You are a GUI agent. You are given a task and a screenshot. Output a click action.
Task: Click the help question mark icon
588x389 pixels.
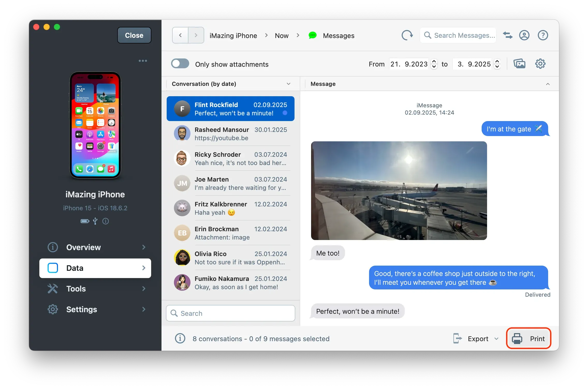tap(543, 35)
